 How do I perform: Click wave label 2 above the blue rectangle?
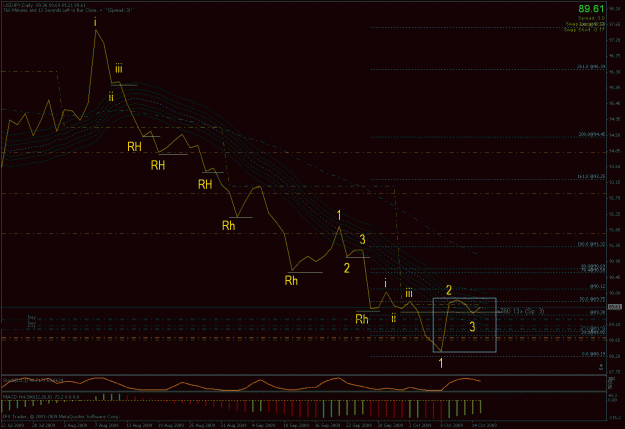coord(449,290)
